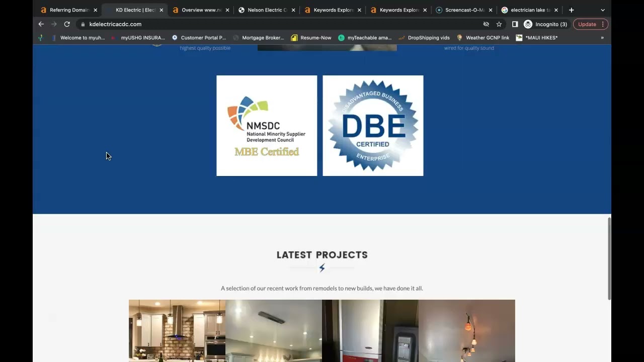Open the Customer Portal bookmark
Viewport: 644px width, 362px height.
[x=199, y=38]
